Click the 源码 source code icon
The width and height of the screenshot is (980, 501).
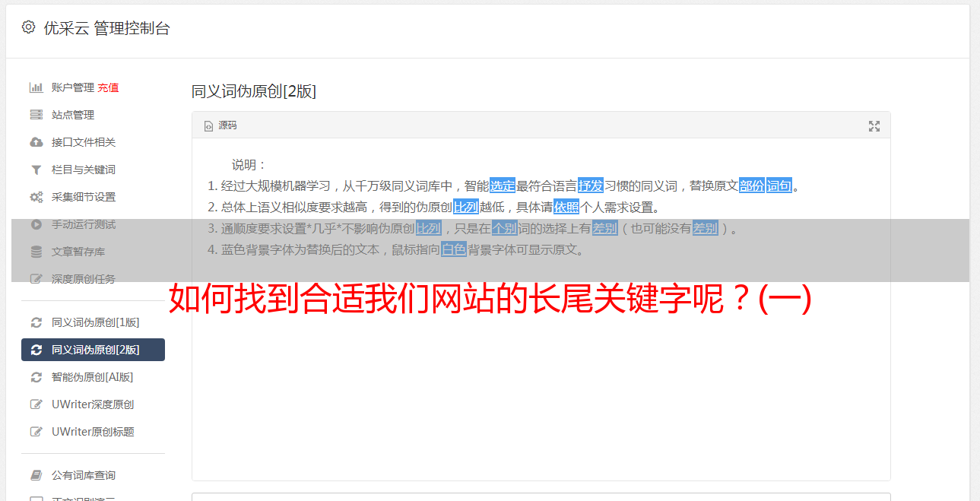coord(208,126)
